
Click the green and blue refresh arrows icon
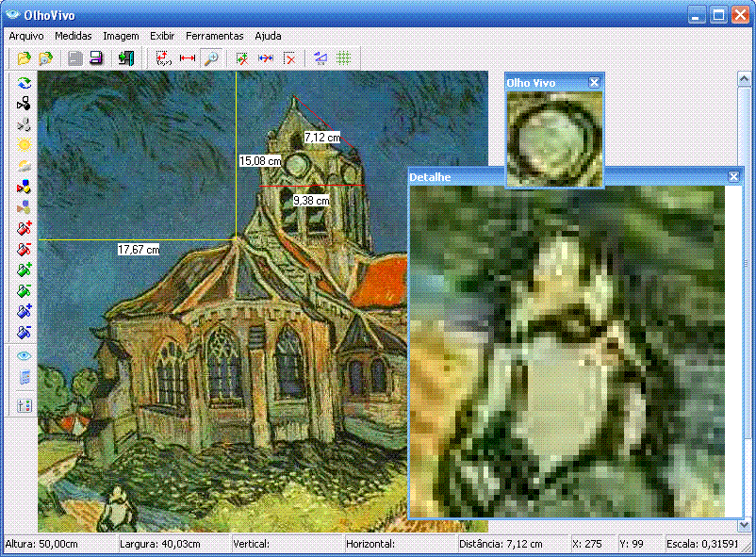[x=25, y=83]
